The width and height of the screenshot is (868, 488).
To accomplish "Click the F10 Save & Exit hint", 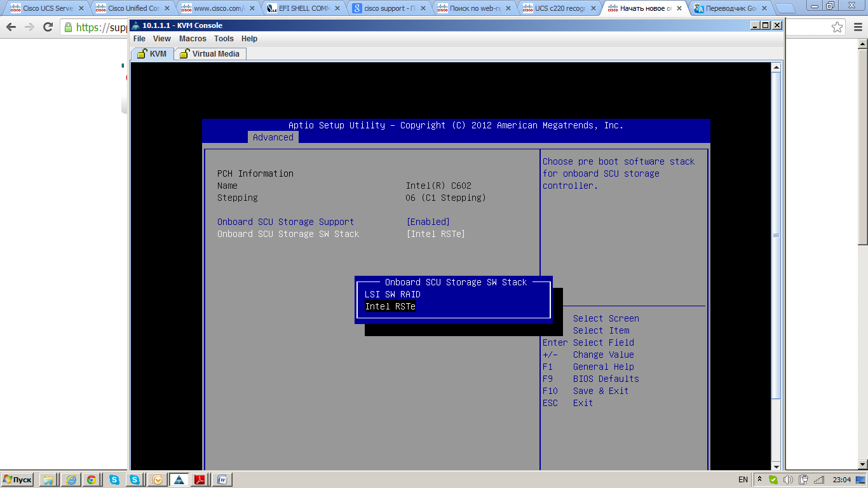I will pyautogui.click(x=585, y=391).
